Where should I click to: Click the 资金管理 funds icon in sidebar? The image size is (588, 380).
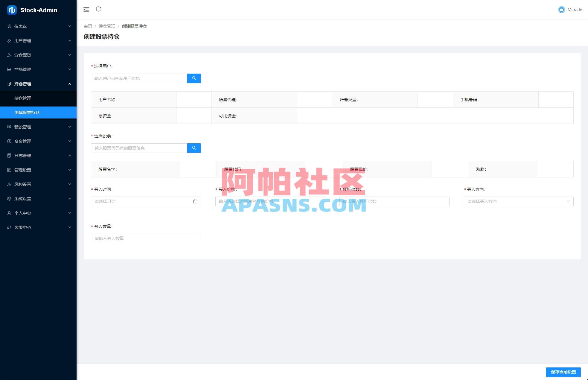9,141
